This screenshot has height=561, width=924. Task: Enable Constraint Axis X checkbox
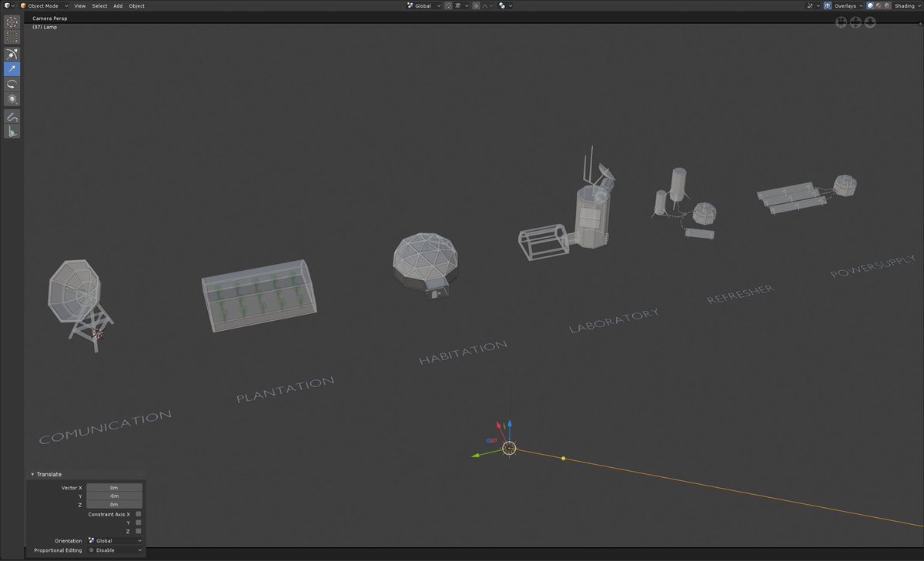[x=139, y=514]
